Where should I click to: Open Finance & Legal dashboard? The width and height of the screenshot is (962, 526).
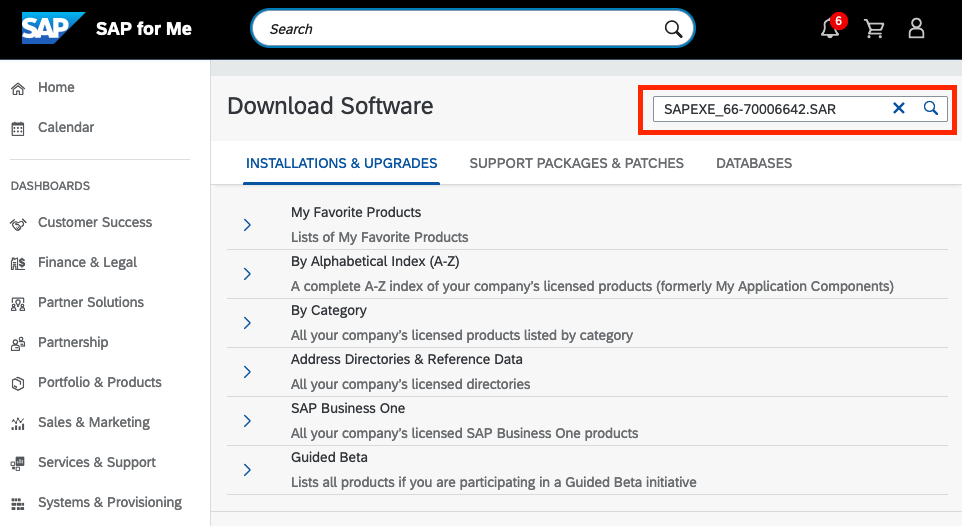[x=87, y=262]
